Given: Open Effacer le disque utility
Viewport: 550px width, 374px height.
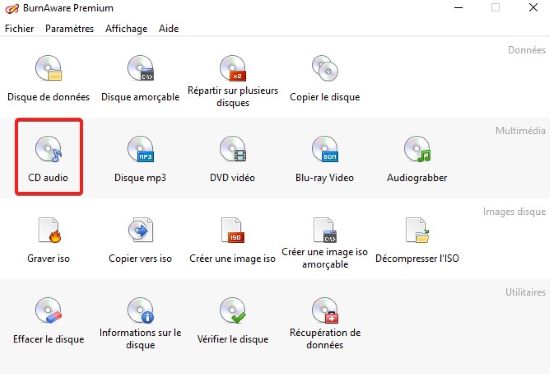Looking at the screenshot, I should click(x=48, y=321).
